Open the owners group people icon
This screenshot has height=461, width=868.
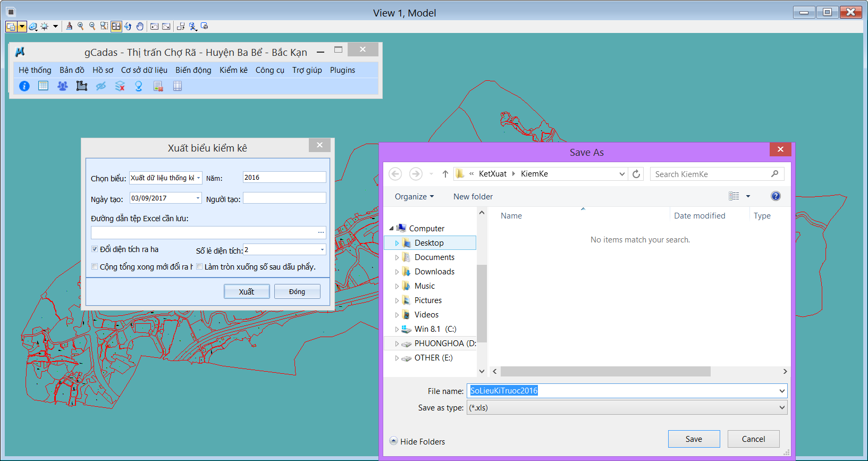63,86
